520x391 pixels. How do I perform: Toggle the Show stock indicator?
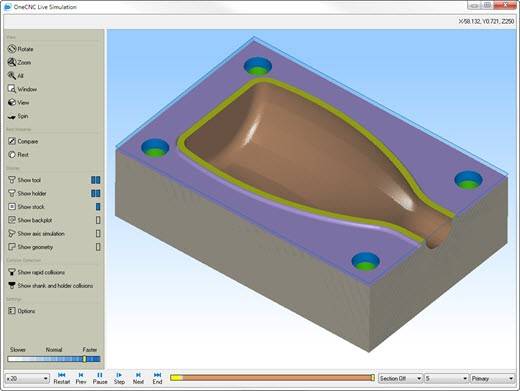[x=98, y=207]
